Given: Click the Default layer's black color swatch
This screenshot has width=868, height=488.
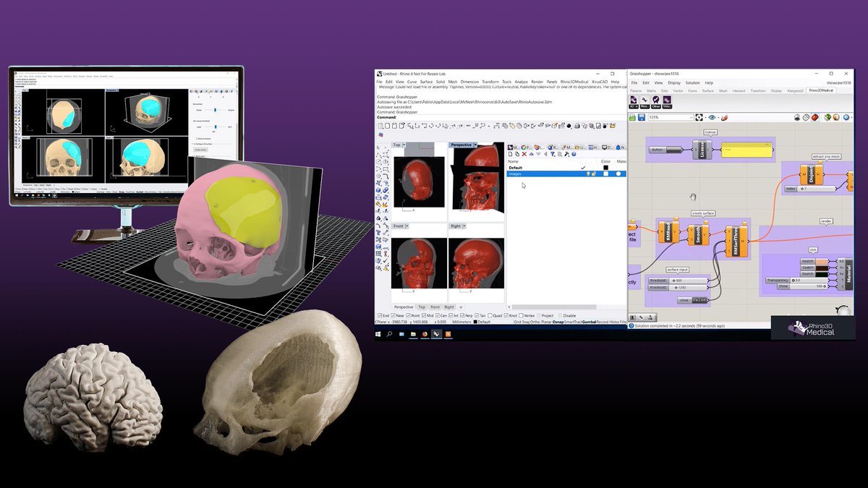Looking at the screenshot, I should (605, 168).
